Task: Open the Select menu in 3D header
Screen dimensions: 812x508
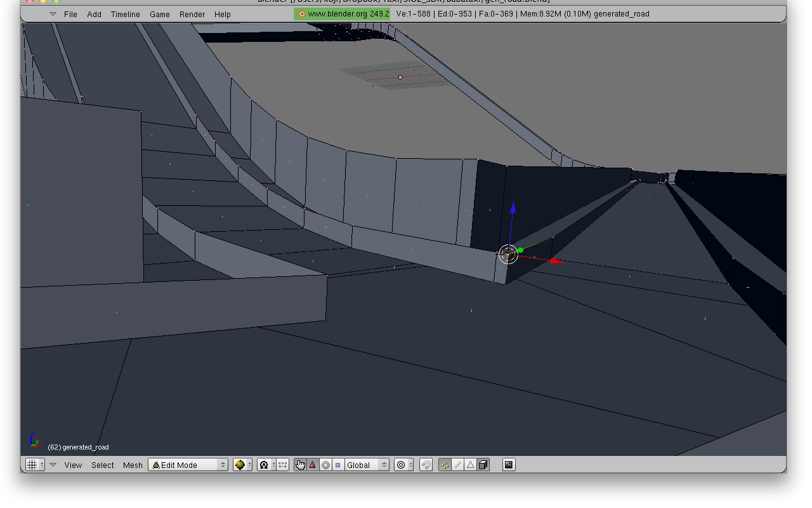Action: coord(102,465)
